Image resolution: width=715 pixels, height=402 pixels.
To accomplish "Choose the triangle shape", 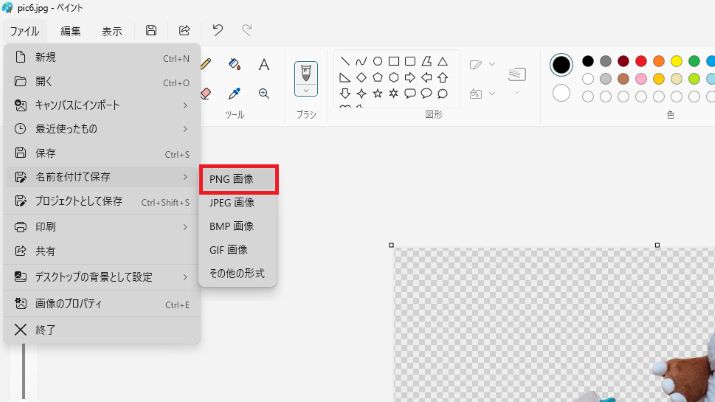I will pos(442,61).
